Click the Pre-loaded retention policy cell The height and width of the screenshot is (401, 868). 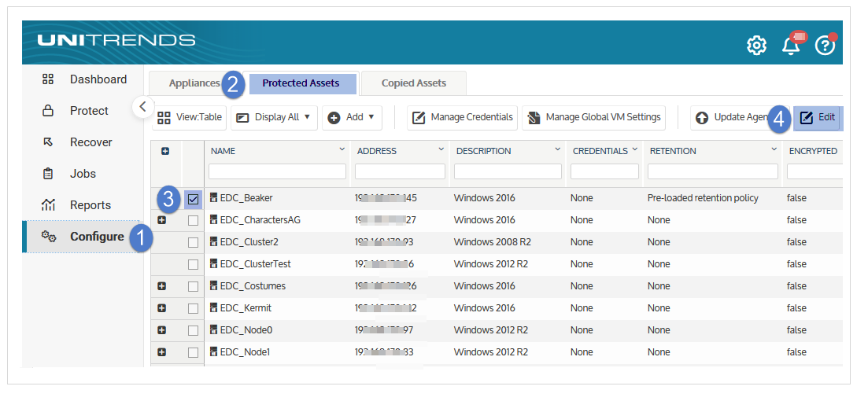703,197
